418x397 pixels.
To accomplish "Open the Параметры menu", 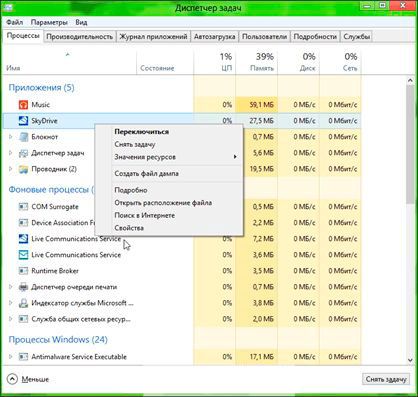I will point(49,22).
